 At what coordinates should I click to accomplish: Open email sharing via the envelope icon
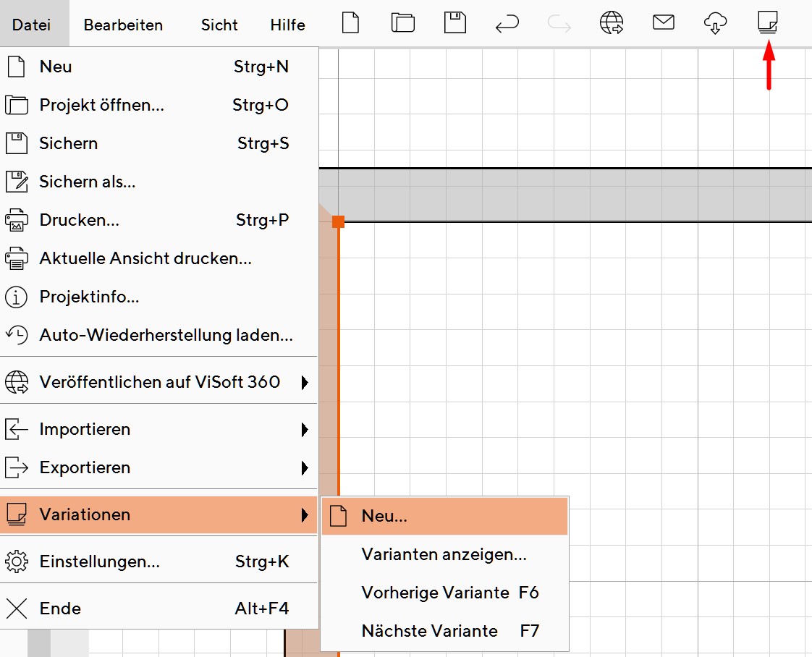(664, 22)
